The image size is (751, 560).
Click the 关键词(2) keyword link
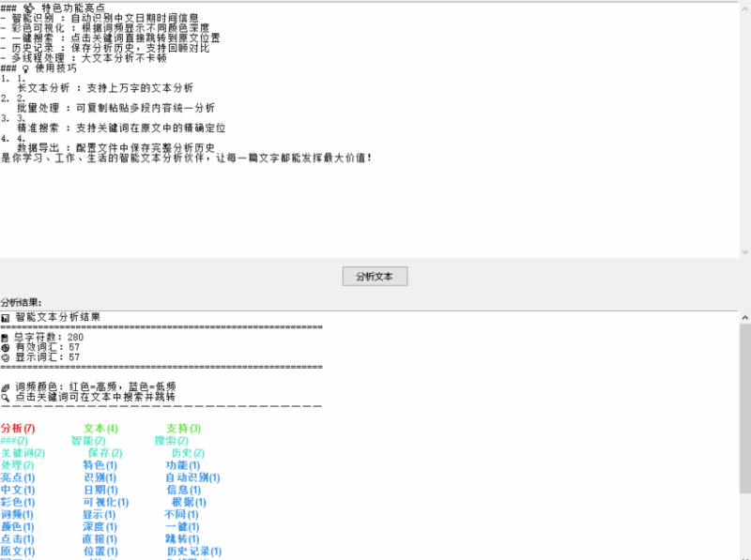(23, 453)
